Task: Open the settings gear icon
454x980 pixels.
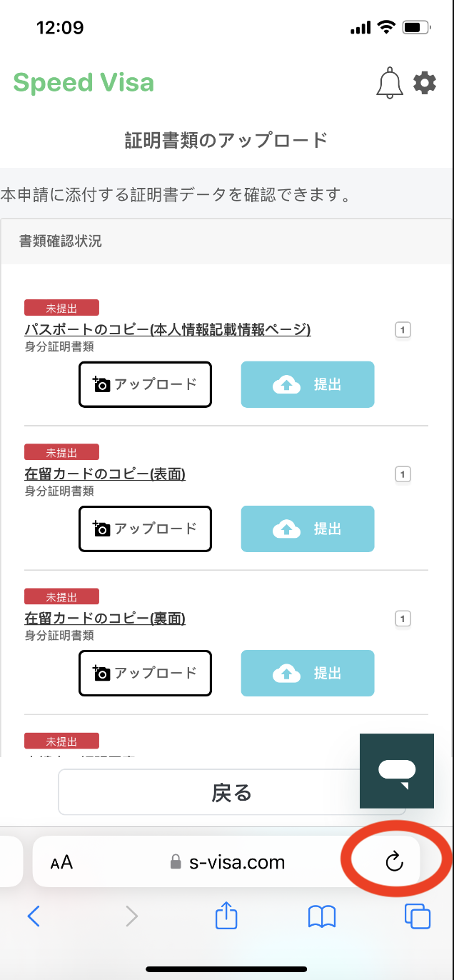Action: (x=425, y=83)
